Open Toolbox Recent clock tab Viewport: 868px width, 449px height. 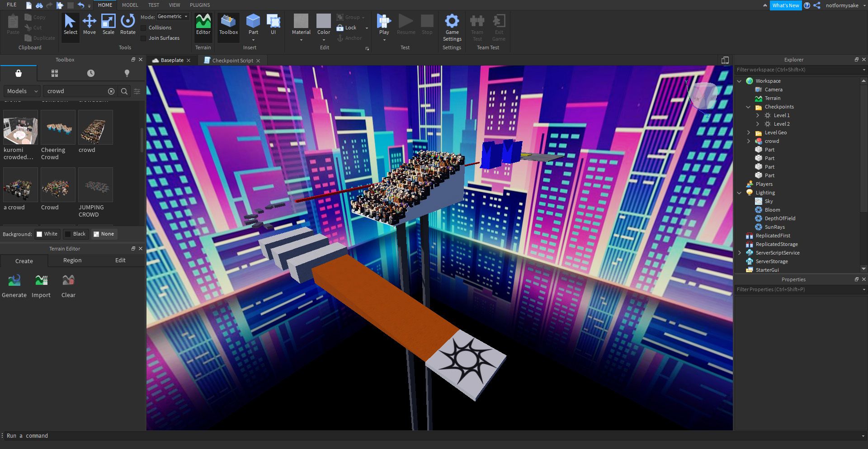(91, 73)
